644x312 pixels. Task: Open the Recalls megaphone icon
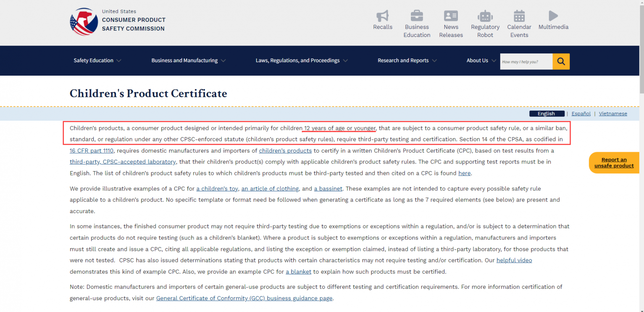pos(382,16)
